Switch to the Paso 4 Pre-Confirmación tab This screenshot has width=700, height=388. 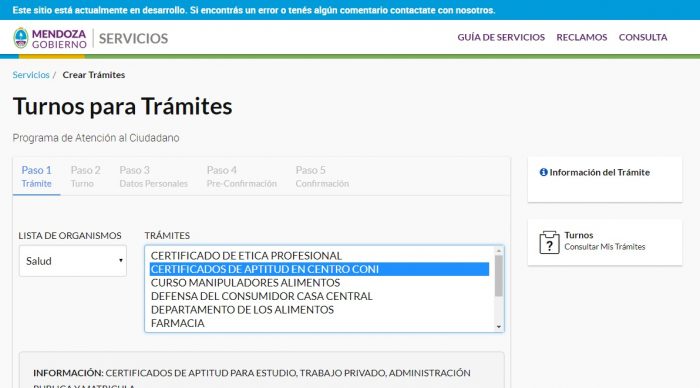point(242,177)
